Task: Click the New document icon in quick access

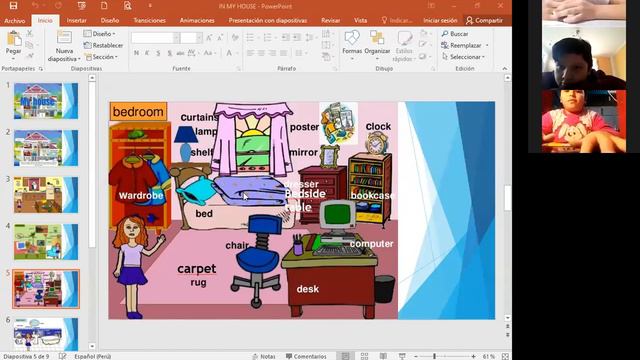Action: click(x=104, y=6)
